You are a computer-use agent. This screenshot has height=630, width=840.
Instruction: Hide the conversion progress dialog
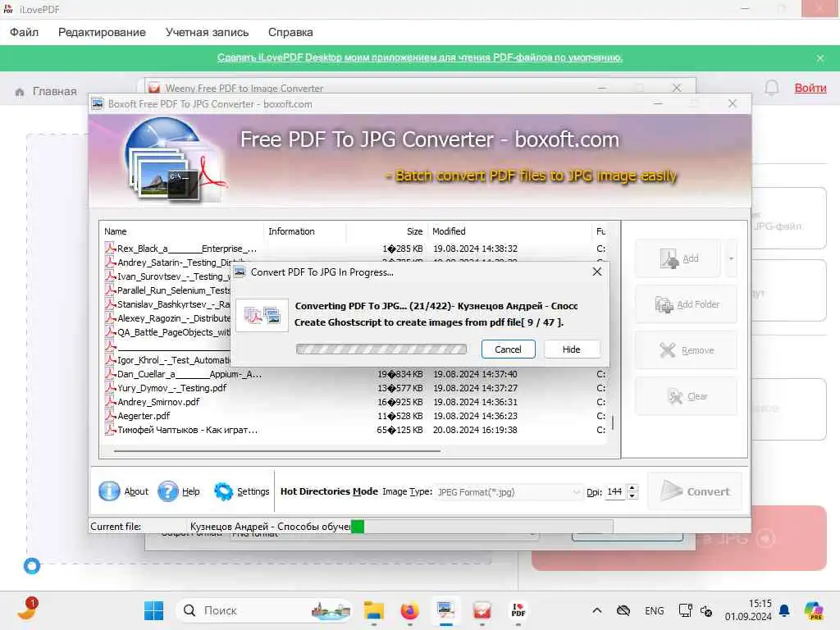[x=571, y=349]
